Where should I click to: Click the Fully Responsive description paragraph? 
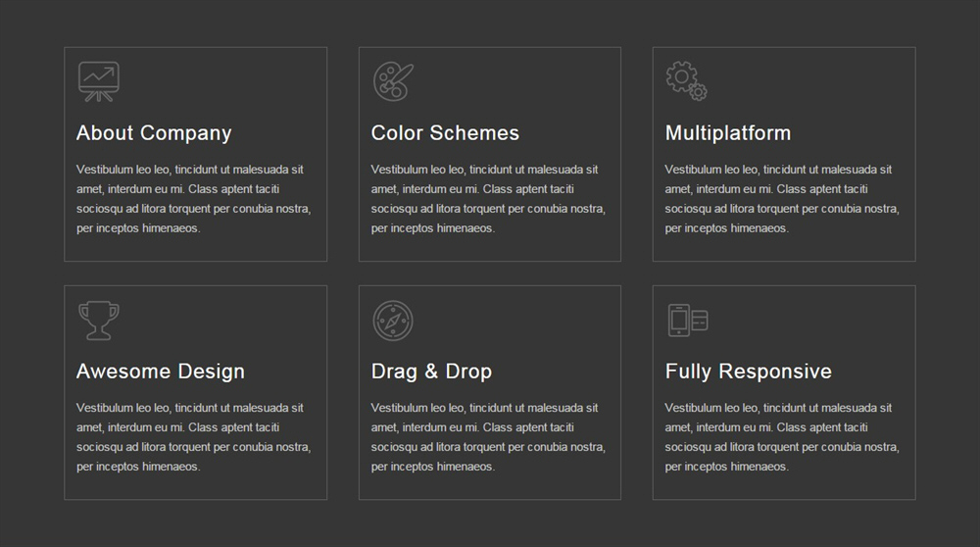pos(782,437)
